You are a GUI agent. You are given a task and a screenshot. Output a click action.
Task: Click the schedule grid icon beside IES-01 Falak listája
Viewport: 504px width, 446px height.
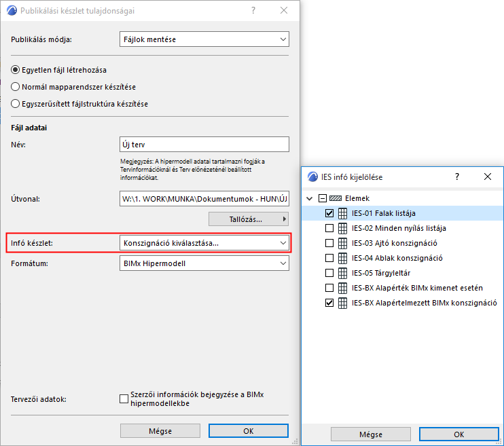(x=342, y=213)
